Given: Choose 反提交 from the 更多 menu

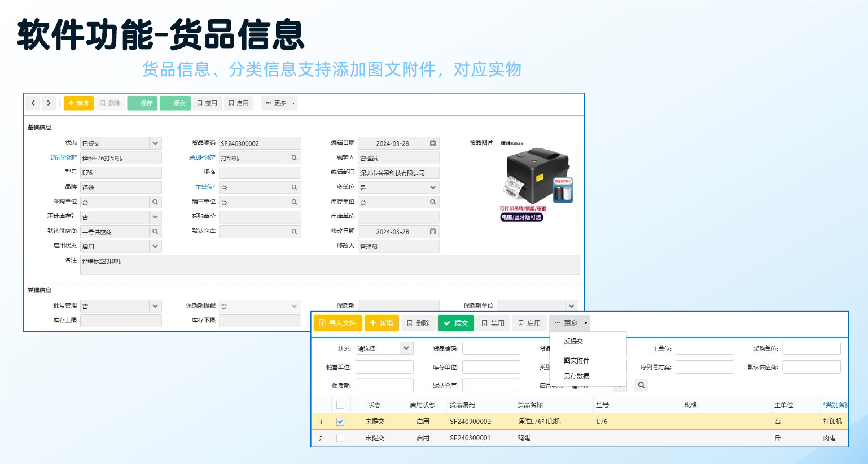Looking at the screenshot, I should tap(573, 341).
